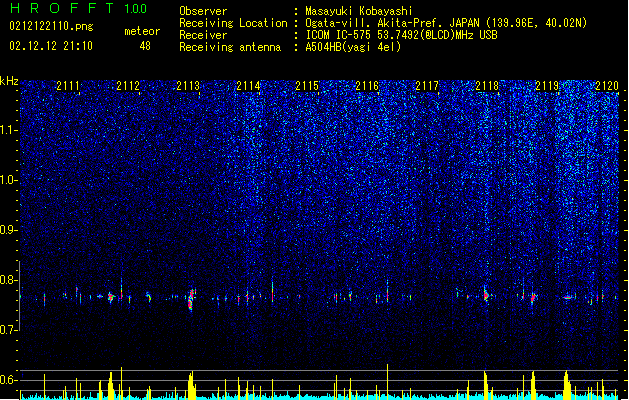Click the 0.9 kHz axis label
The image size is (629, 400).
pos(8,230)
